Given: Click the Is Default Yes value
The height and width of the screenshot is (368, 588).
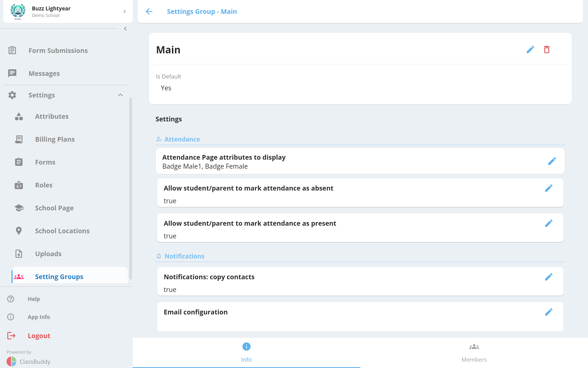Looking at the screenshot, I should (x=166, y=88).
